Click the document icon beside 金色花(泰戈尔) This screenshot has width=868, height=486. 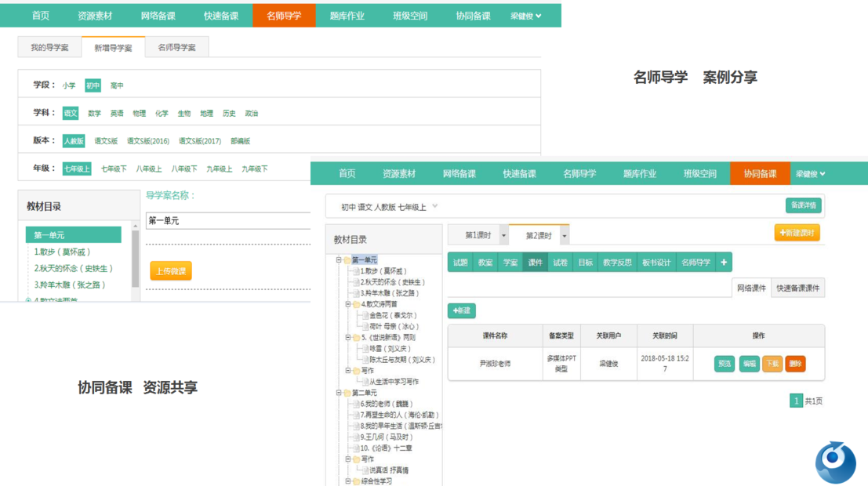(364, 315)
